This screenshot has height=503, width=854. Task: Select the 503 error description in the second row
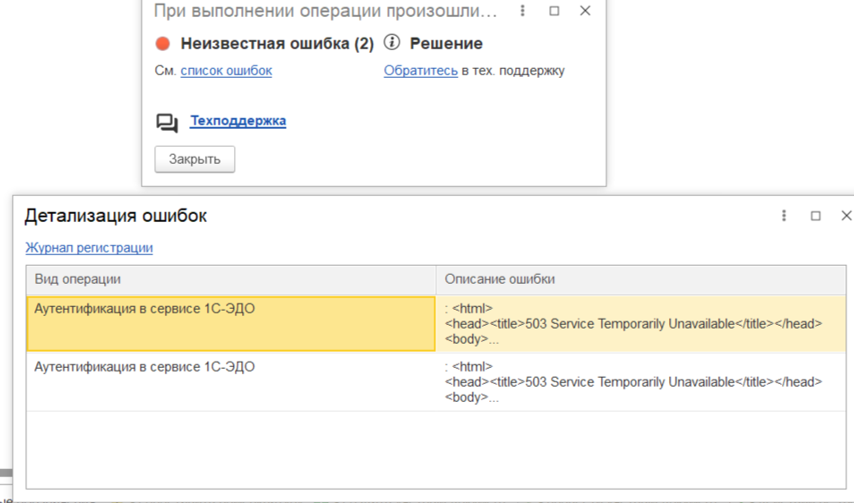pos(641,382)
